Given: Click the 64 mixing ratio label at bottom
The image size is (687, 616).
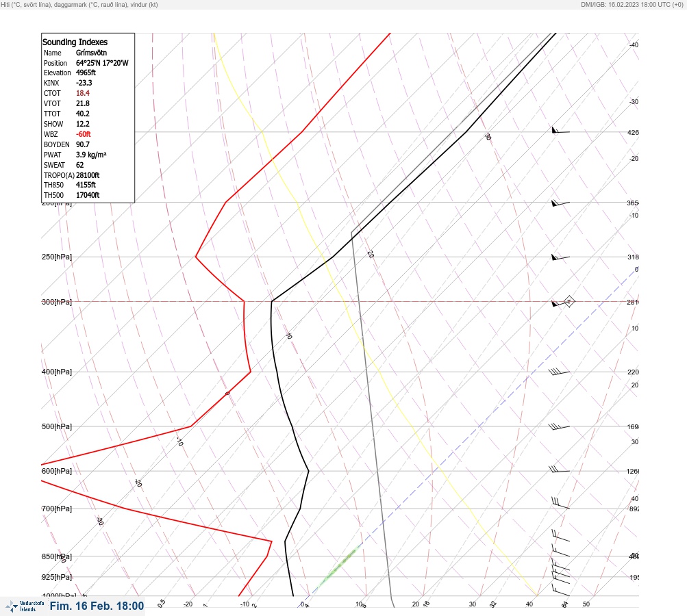Looking at the screenshot, I should [565, 604].
